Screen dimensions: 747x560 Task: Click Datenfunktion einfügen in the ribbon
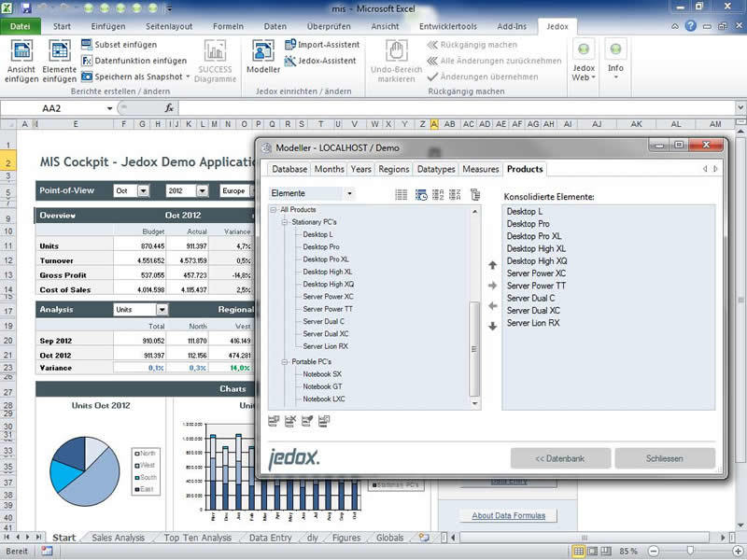coord(134,61)
